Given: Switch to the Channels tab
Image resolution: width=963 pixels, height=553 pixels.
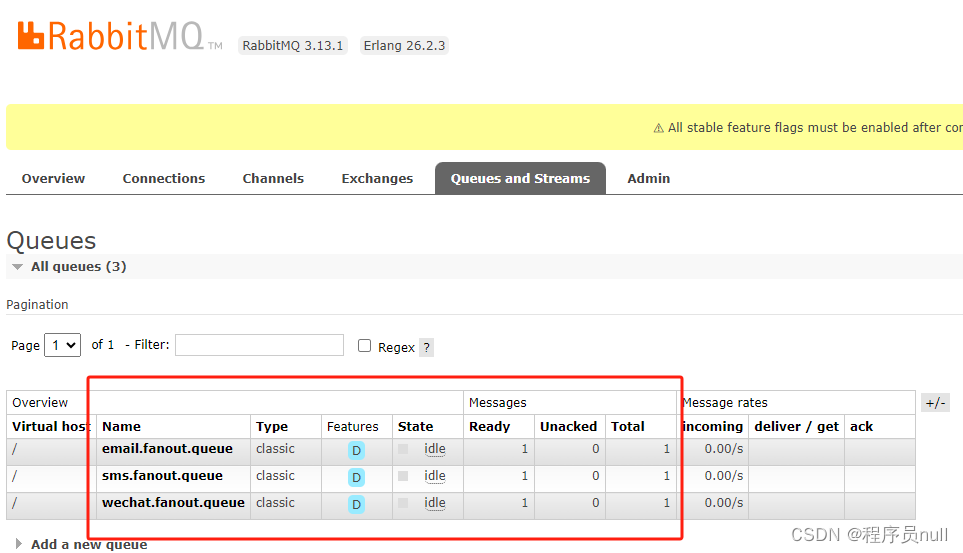Looking at the screenshot, I should click(273, 178).
